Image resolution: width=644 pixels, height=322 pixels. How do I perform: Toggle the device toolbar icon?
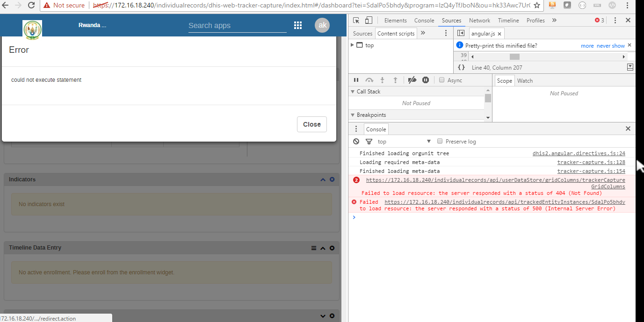pos(369,21)
